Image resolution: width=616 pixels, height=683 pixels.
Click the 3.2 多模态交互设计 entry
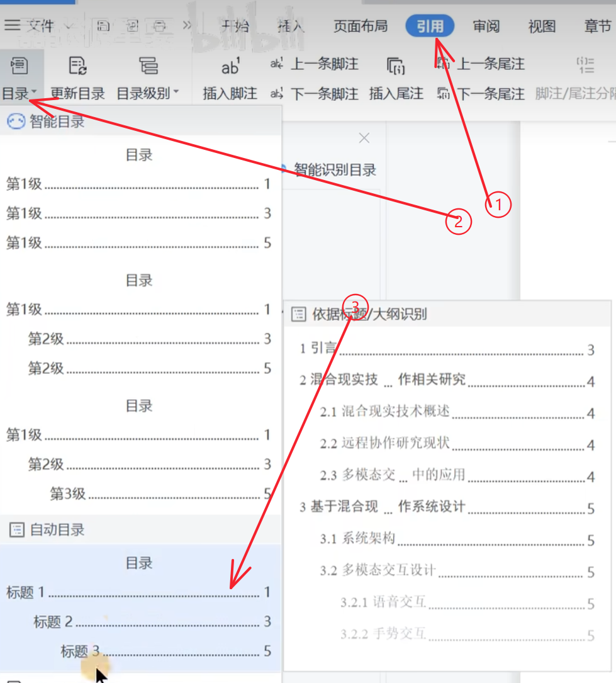(457, 570)
